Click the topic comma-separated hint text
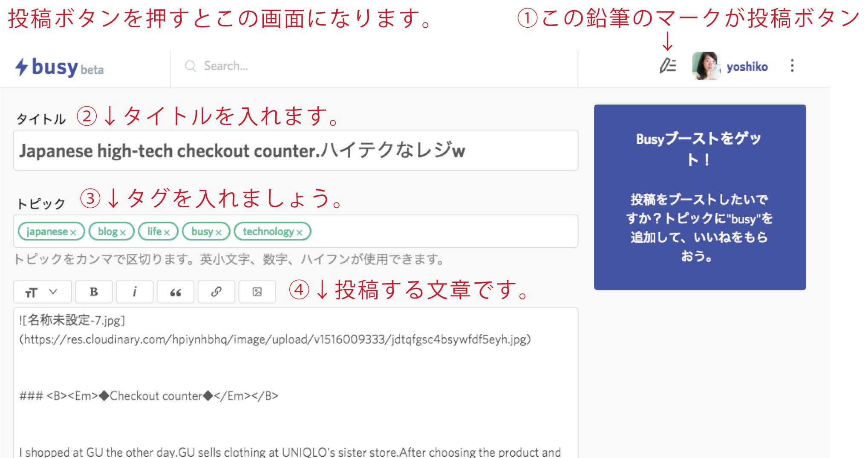The width and height of the screenshot is (868, 458). coord(229,259)
